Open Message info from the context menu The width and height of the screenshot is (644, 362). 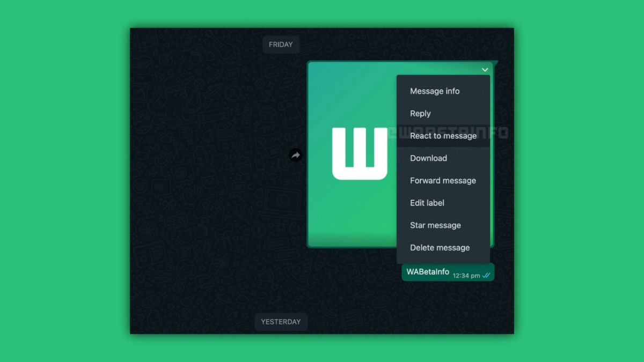[x=435, y=91]
